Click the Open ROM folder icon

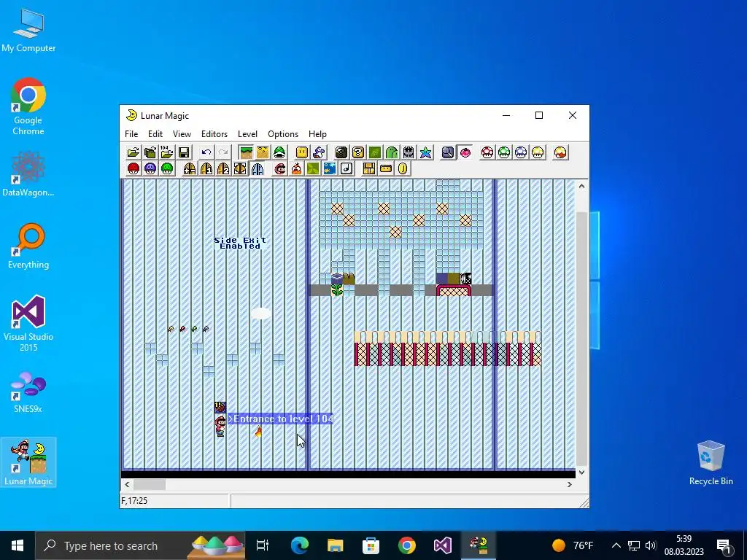pyautogui.click(x=133, y=152)
